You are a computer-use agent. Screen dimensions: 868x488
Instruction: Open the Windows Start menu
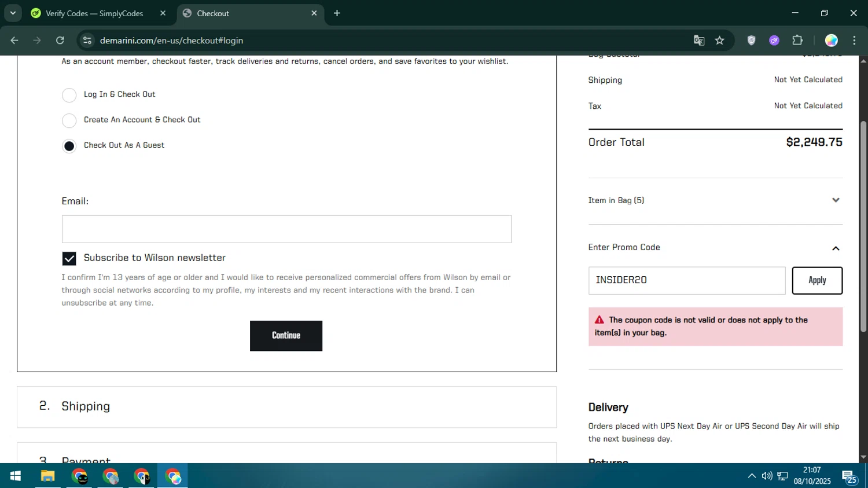(16, 476)
